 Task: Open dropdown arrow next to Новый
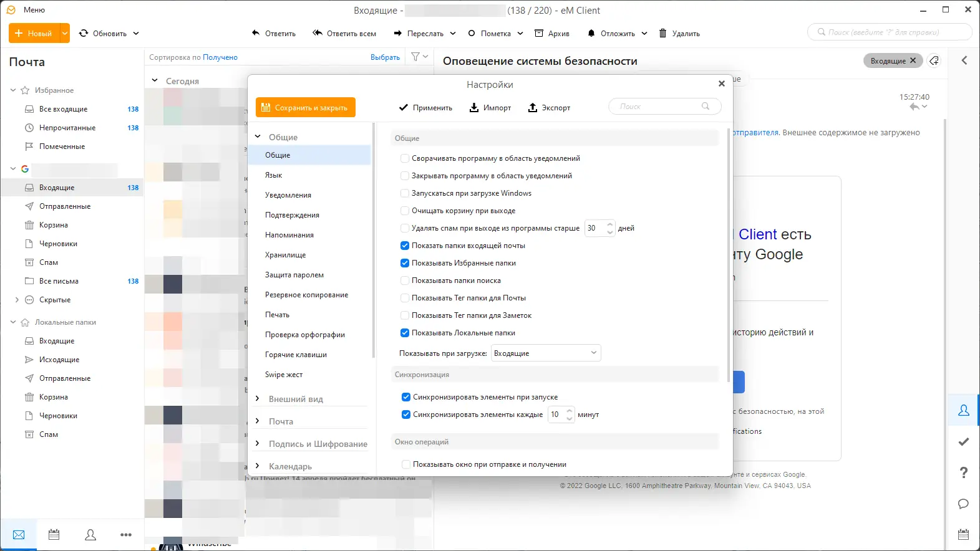tap(65, 33)
